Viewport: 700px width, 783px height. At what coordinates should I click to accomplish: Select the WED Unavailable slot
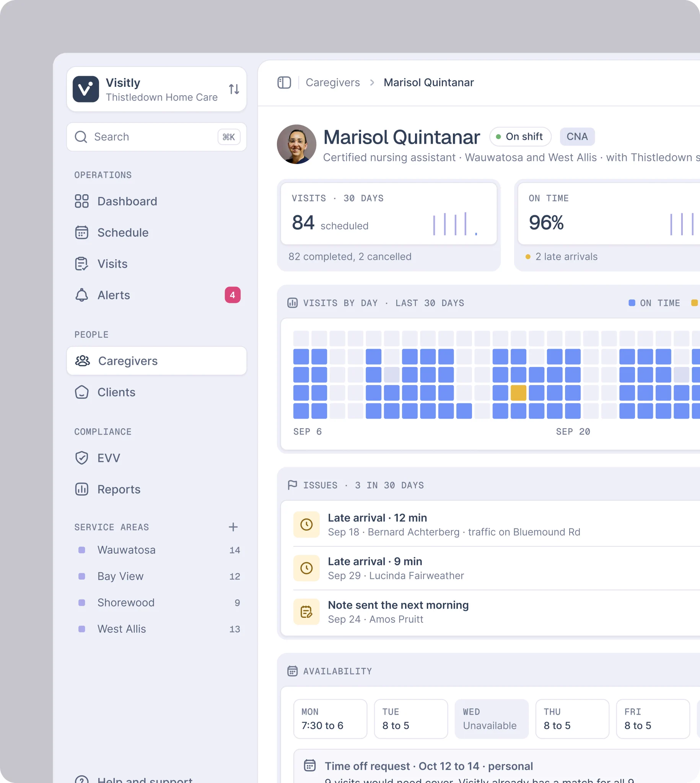tap(492, 719)
